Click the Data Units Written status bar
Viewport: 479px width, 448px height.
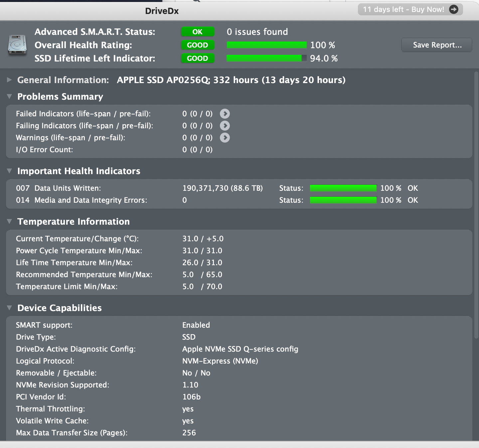(343, 188)
